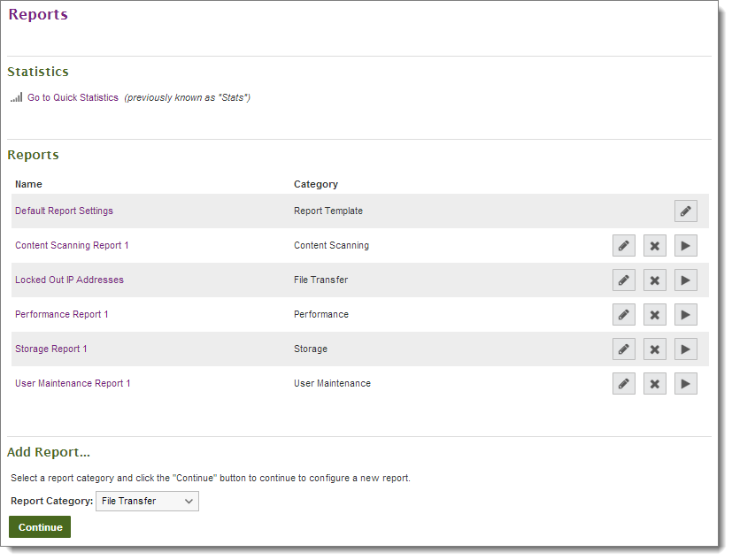Run the Locked Out IP Addresses report
Image resolution: width=732 pixels, height=560 pixels.
pyautogui.click(x=685, y=280)
